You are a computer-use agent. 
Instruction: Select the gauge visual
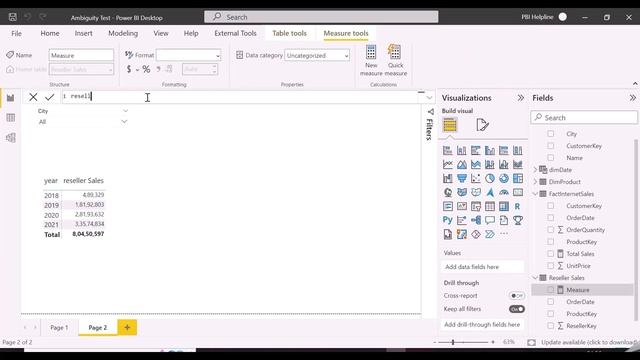504,192
